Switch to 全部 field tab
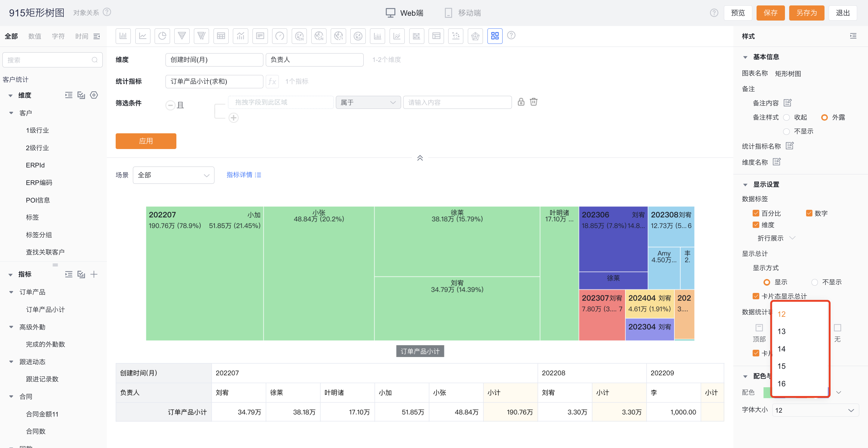 point(11,36)
